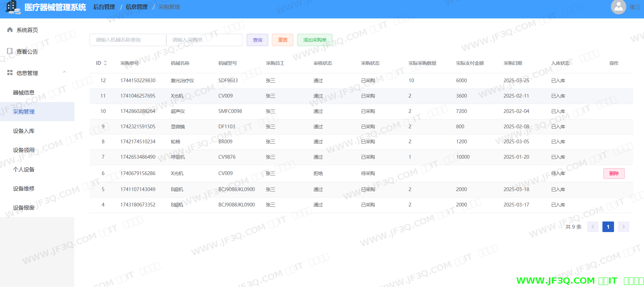The image size is (644, 287).
Task: Navigate to 设备报废 page
Action: pyautogui.click(x=24, y=207)
